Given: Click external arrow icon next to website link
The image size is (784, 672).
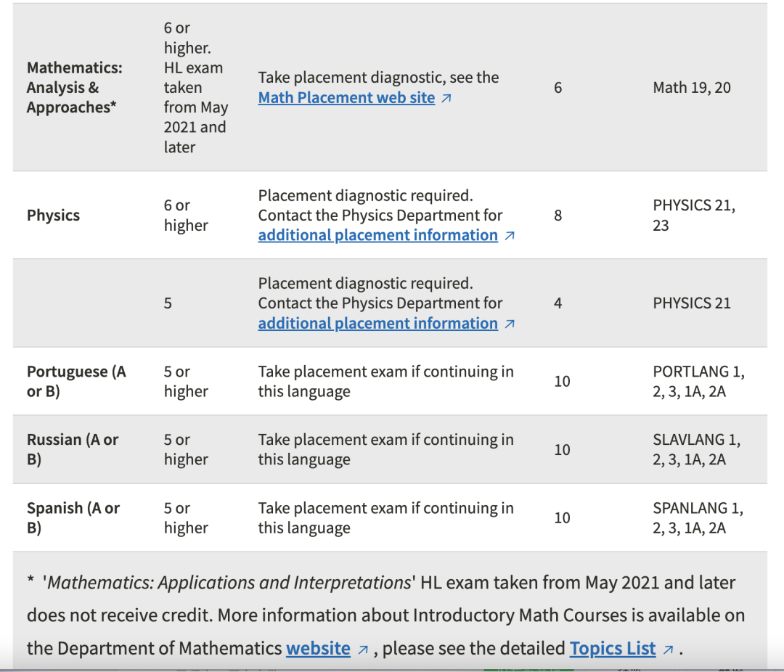Looking at the screenshot, I should tap(363, 650).
